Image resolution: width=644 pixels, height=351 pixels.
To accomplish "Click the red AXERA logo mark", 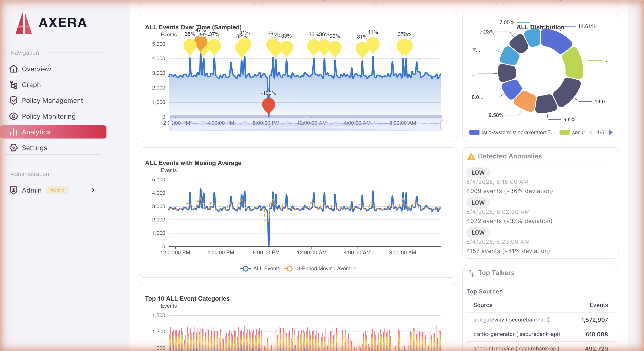I will pyautogui.click(x=24, y=23).
